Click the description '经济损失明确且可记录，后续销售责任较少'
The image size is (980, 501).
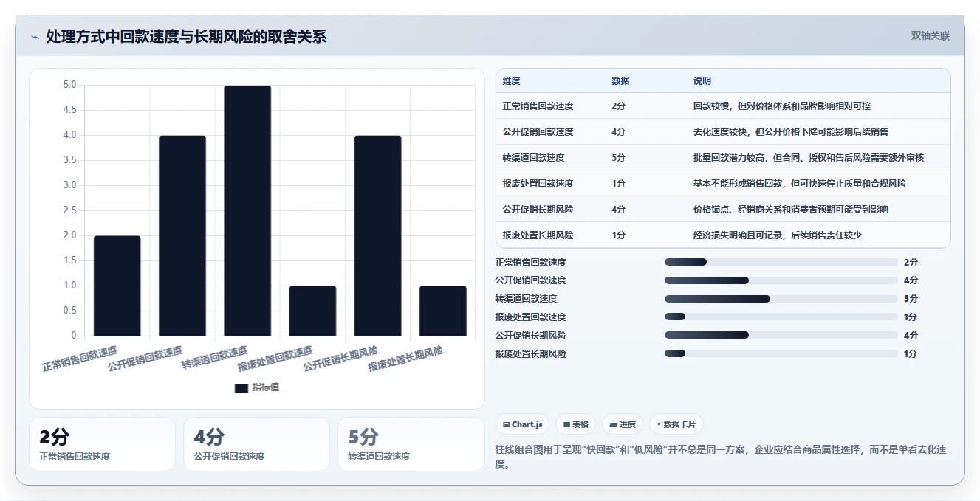[x=778, y=235]
